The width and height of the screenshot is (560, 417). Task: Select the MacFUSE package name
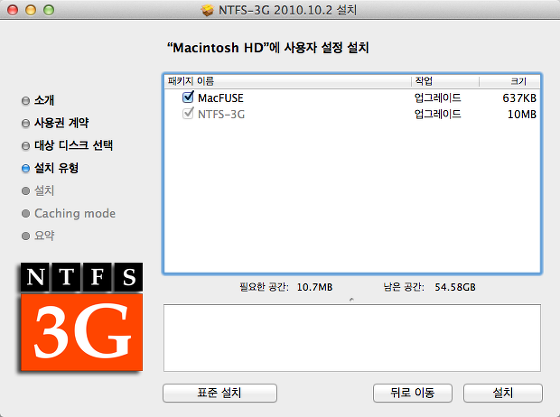221,98
